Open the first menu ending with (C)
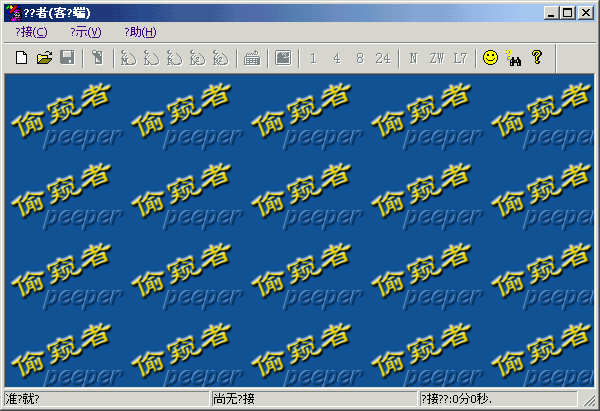Image resolution: width=600 pixels, height=411 pixels. click(x=31, y=32)
